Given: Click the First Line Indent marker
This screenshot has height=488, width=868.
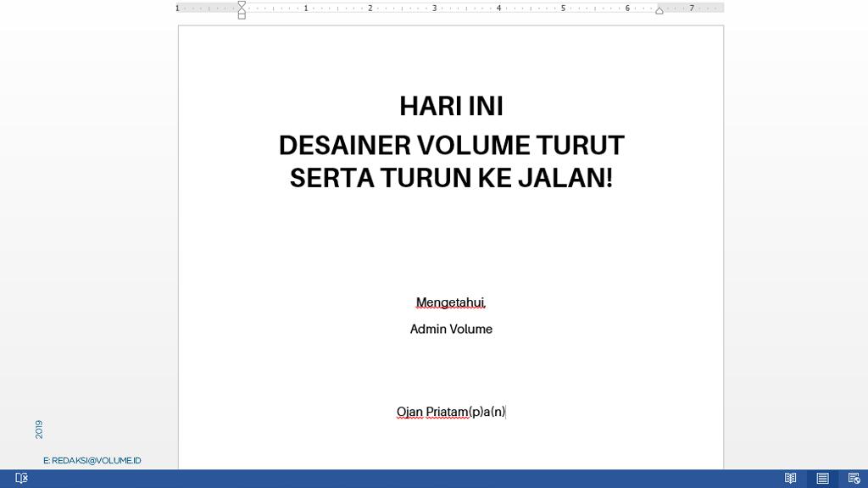Looking at the screenshot, I should 242,4.
